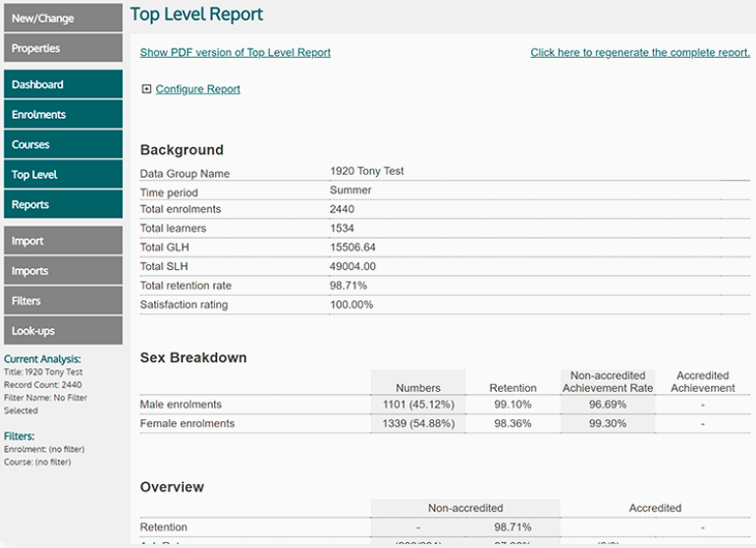756x548 pixels.
Task: Navigate to the Courses section
Action: [x=63, y=144]
